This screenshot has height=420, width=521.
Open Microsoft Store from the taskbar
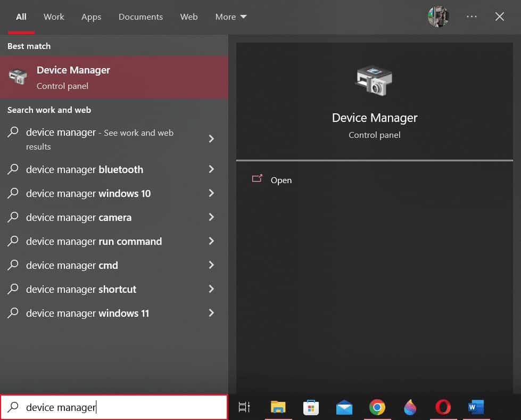point(311,407)
